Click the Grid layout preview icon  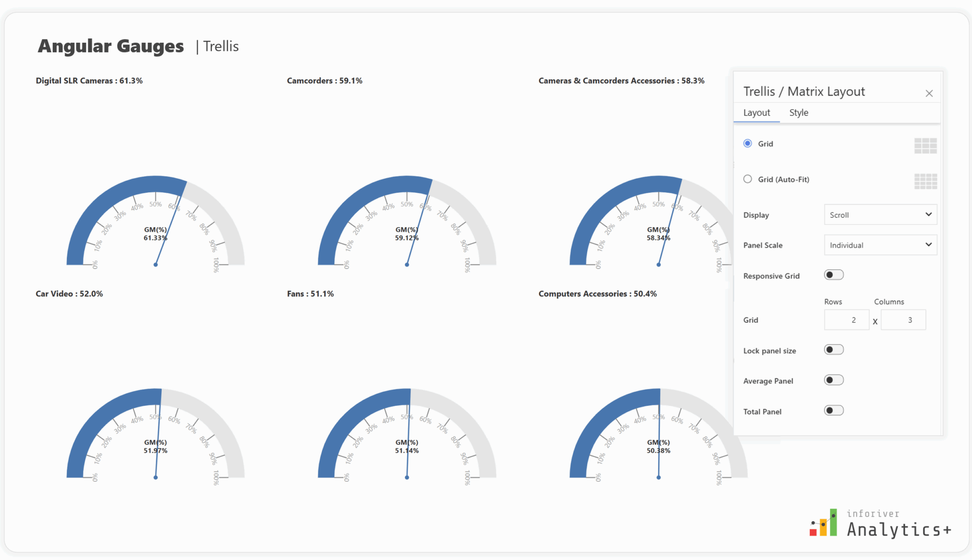925,145
